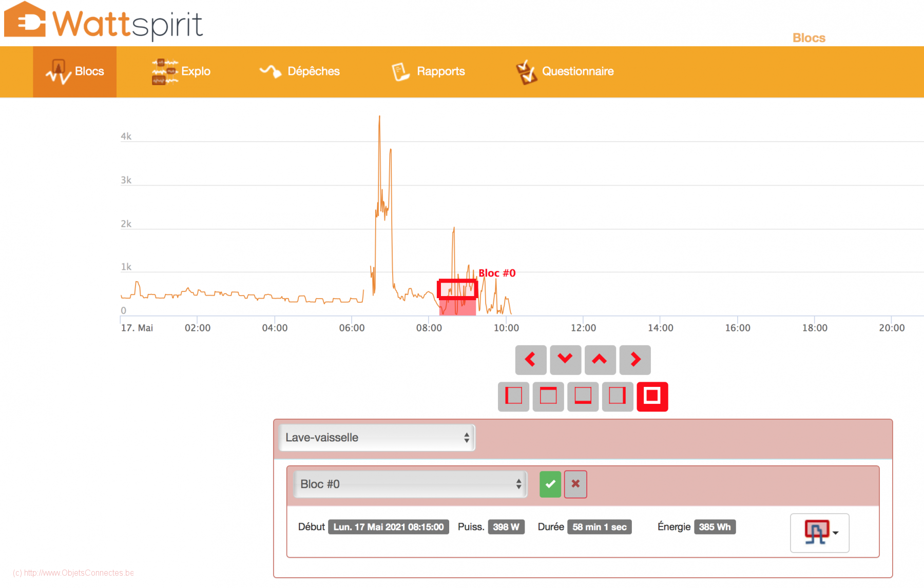Move block right with red arrow
The height and width of the screenshot is (588, 924).
click(x=635, y=360)
